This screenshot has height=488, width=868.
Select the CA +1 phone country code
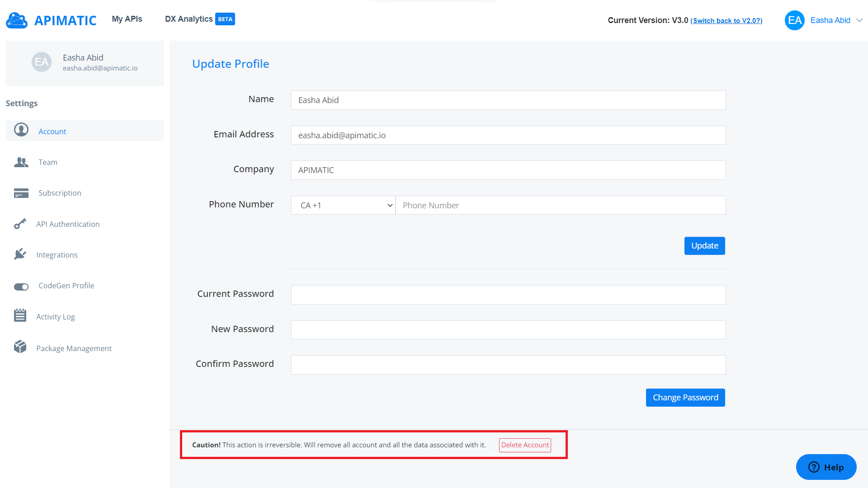[343, 205]
